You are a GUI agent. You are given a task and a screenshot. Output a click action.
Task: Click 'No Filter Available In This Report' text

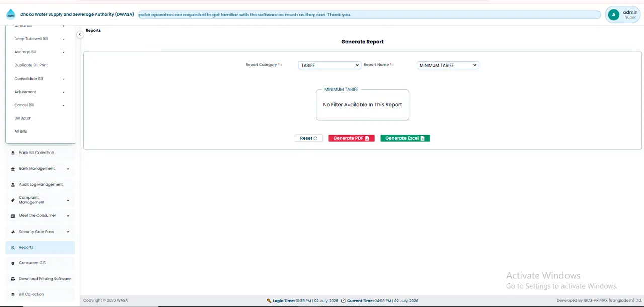(362, 105)
